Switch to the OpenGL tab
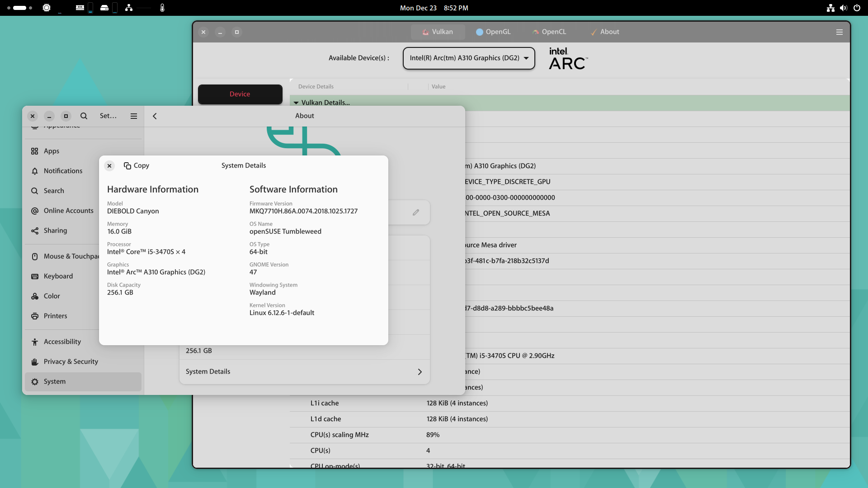This screenshot has height=488, width=868. click(x=493, y=32)
